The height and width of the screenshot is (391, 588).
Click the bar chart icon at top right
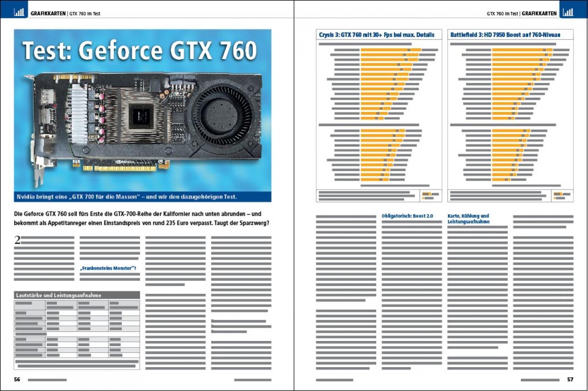point(568,13)
